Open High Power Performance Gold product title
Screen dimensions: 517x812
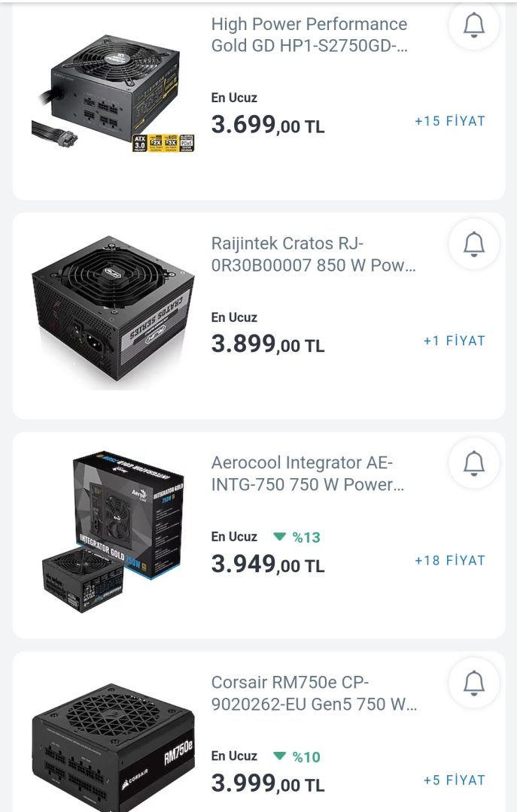(x=309, y=35)
